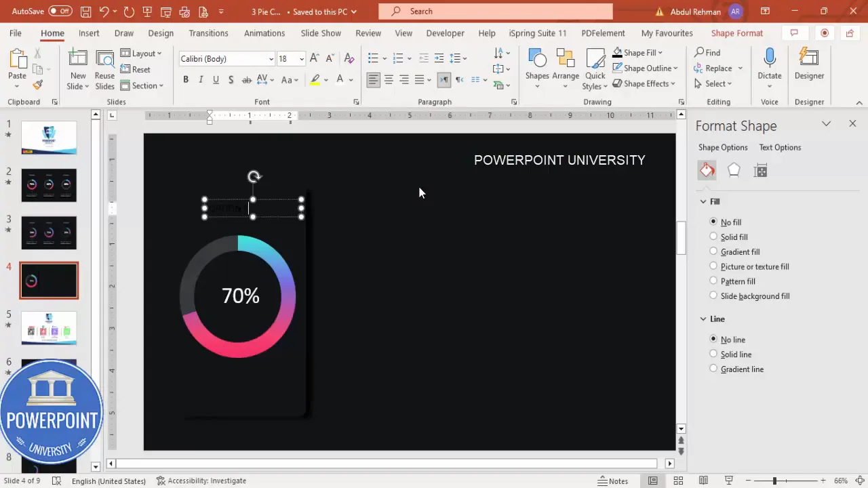The height and width of the screenshot is (488, 868).
Task: Switch to the Transitions tab
Action: pyautogui.click(x=208, y=33)
